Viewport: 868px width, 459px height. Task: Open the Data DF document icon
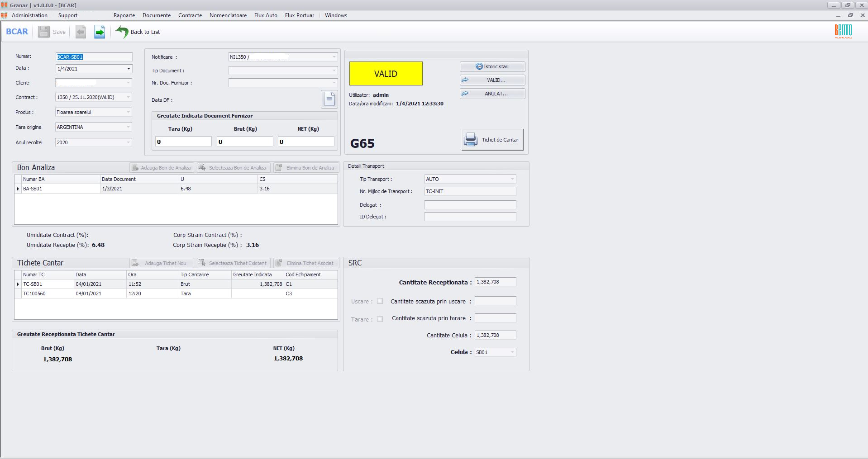pos(329,99)
